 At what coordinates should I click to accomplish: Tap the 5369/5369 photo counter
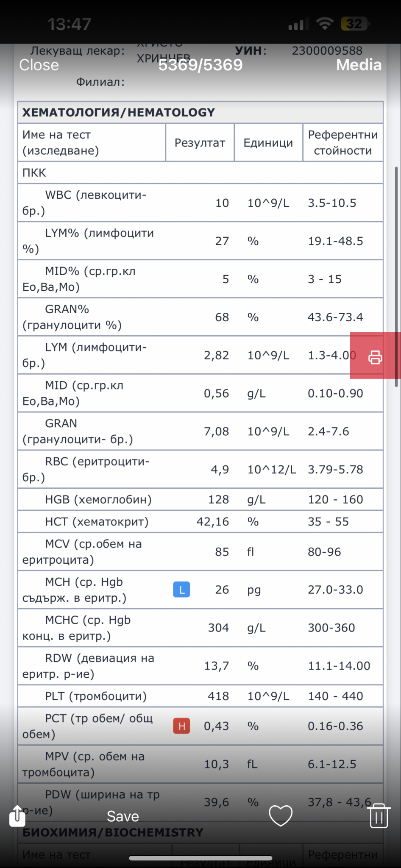point(200,65)
